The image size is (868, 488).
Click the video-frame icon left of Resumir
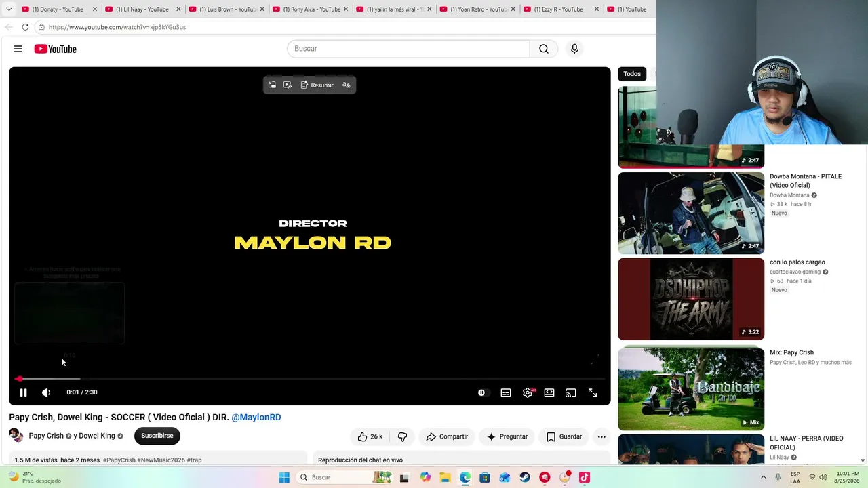coord(288,85)
